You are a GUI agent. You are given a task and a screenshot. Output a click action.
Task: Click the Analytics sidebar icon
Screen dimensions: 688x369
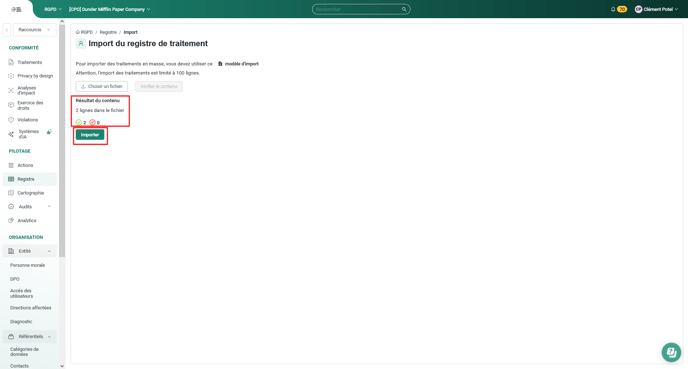tap(11, 221)
